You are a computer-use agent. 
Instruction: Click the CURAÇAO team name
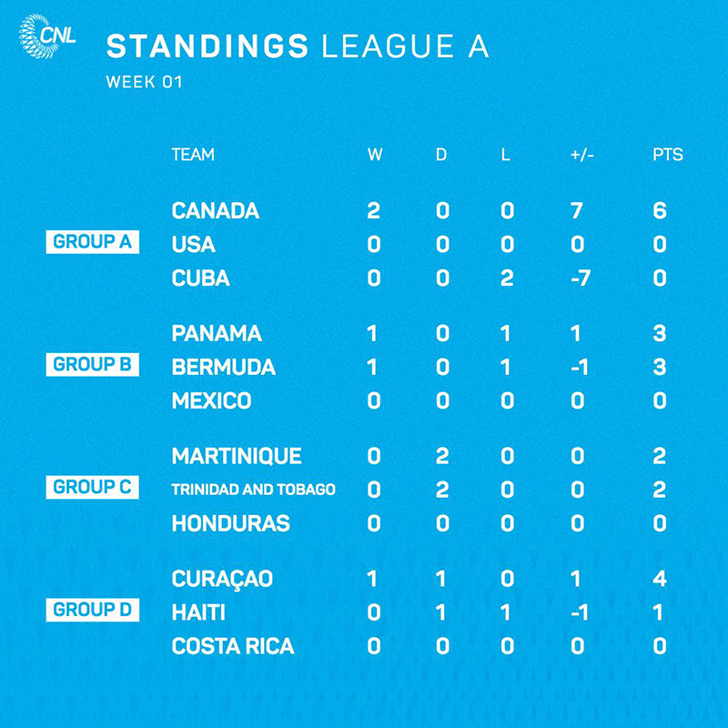point(222,580)
